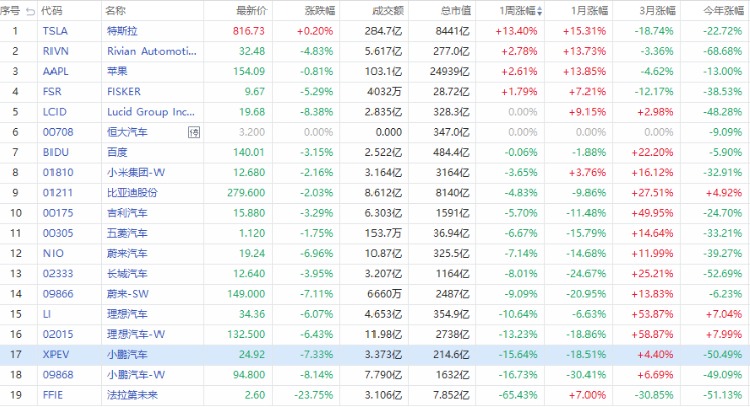Open the XPEV ticker code

(56, 354)
